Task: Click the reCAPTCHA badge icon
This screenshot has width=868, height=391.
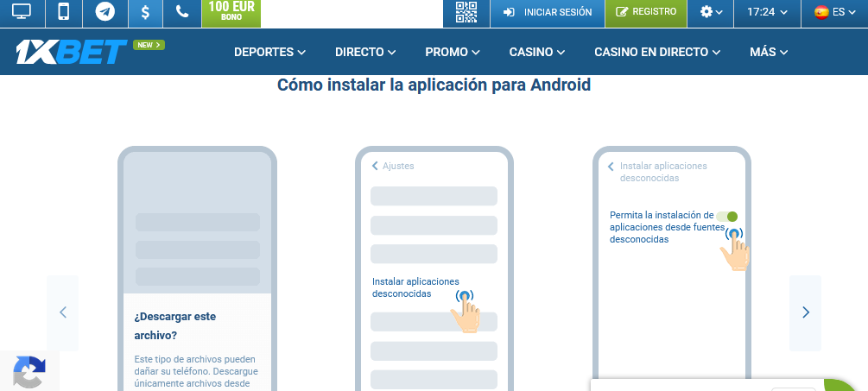Action: coord(29,371)
